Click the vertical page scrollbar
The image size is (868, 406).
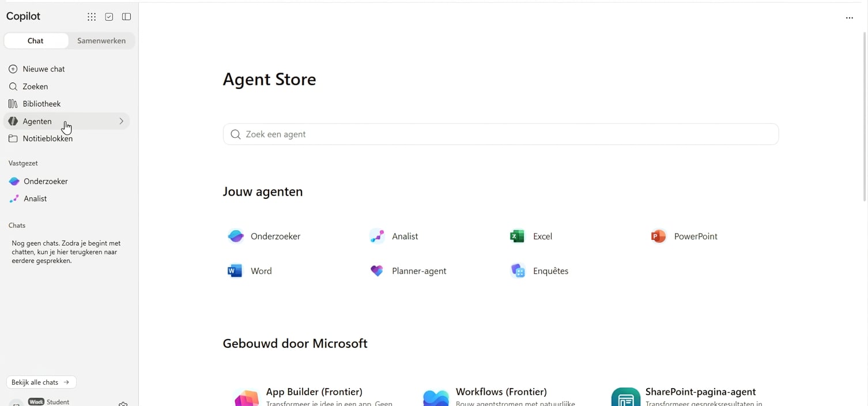[864, 115]
